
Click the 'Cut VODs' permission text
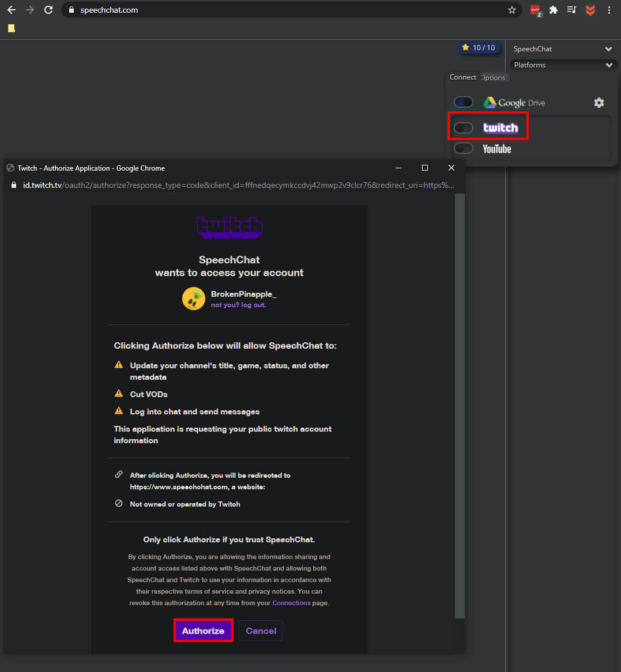[149, 394]
